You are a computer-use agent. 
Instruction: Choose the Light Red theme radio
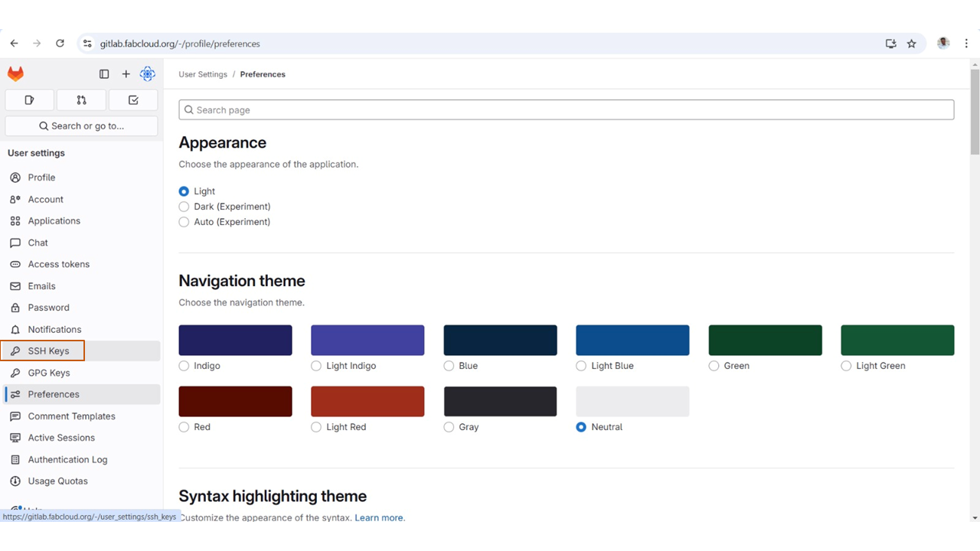tap(316, 427)
